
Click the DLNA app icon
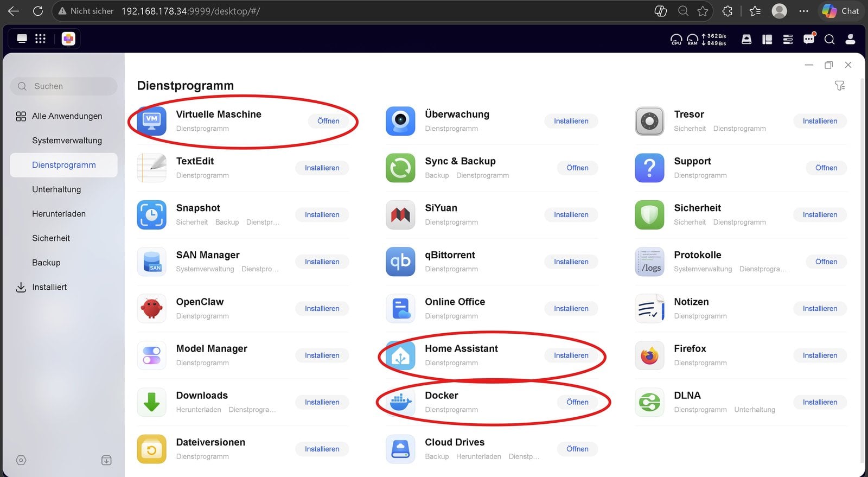coord(649,402)
